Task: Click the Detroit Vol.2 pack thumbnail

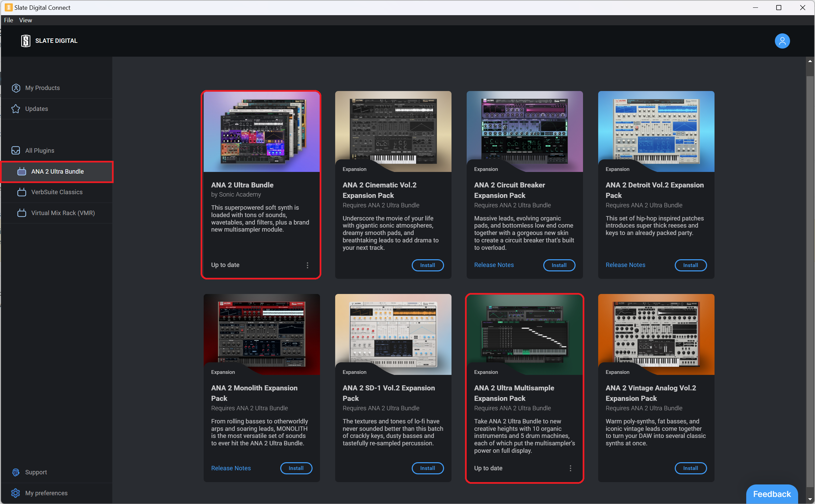Action: pos(656,131)
